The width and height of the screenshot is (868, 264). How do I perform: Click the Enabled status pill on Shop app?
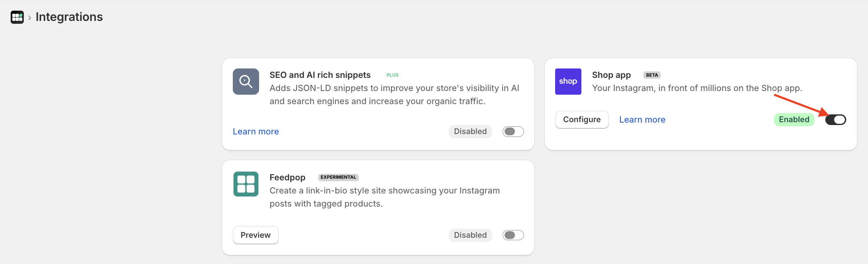pyautogui.click(x=794, y=119)
